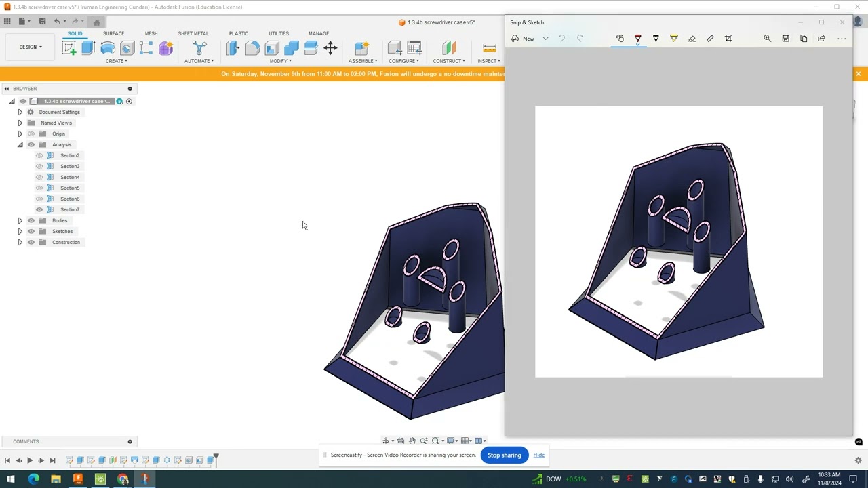
Task: Click the Zoom icon in Snip & Sketch
Action: pos(768,39)
